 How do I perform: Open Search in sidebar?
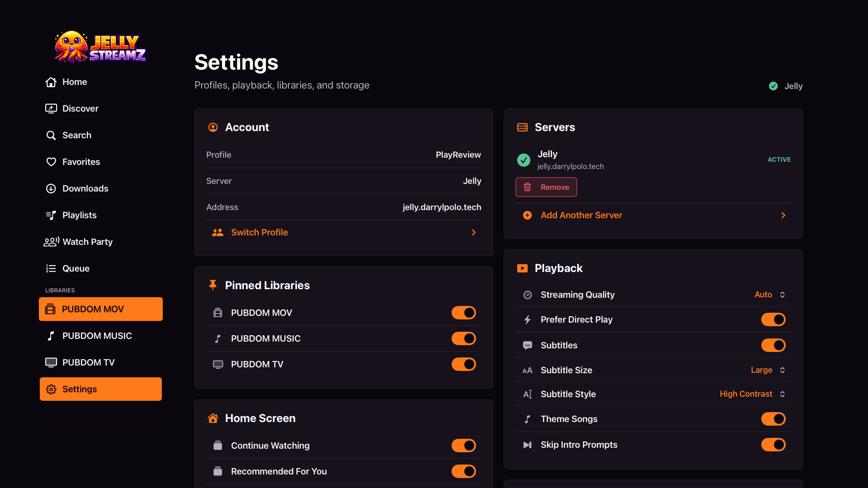101,135
